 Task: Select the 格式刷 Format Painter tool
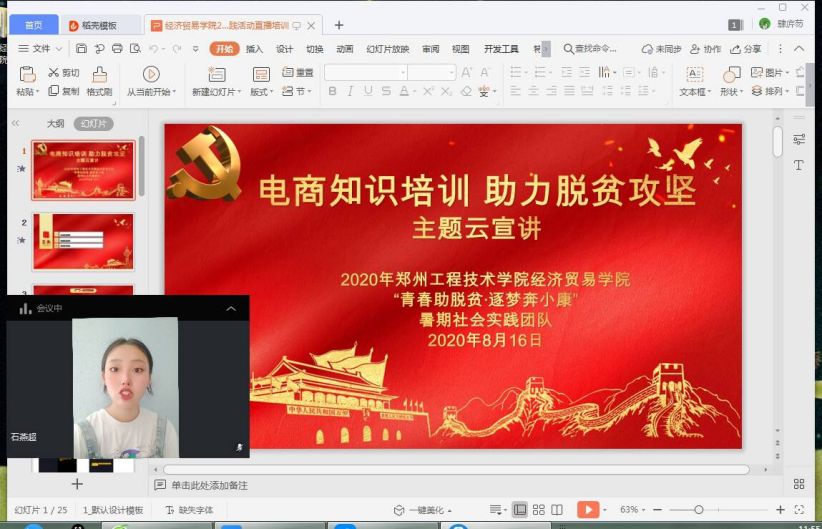pyautogui.click(x=99, y=81)
